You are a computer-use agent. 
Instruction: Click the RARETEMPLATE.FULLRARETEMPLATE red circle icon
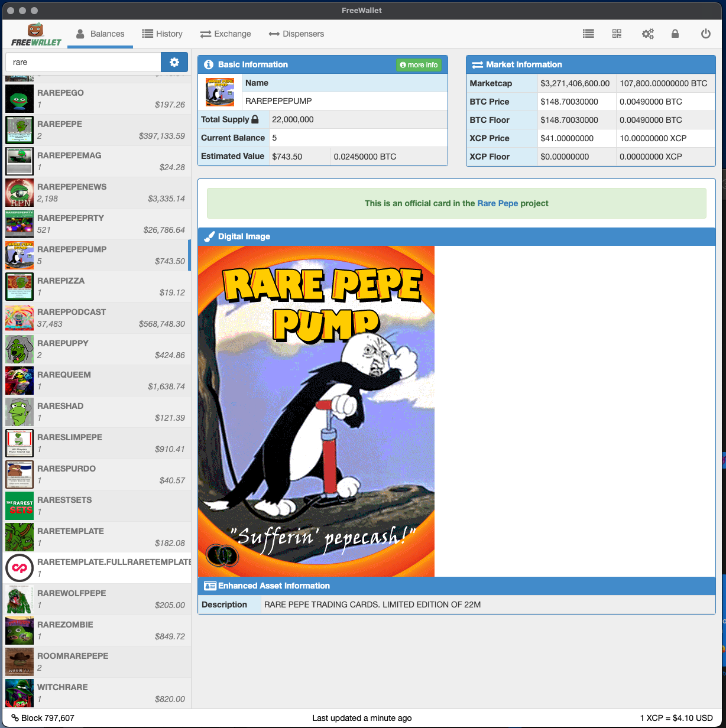point(20,568)
